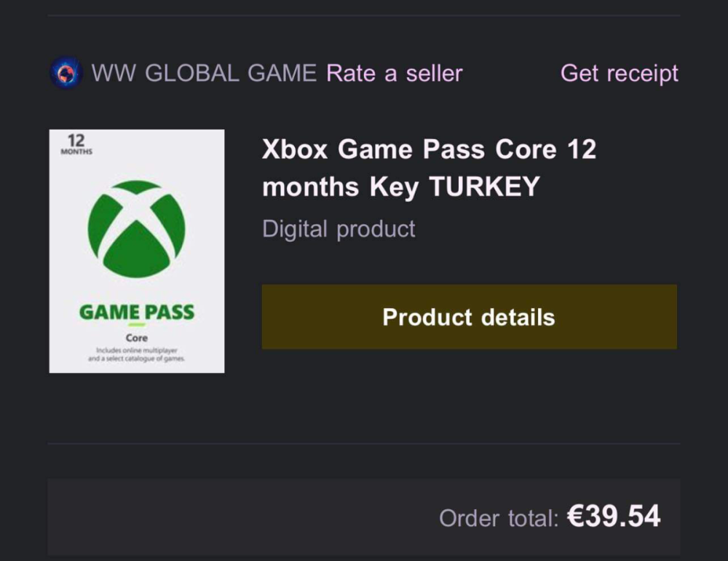Click the top divider above the seller
Screen dimensions: 728x561
pos(364,15)
